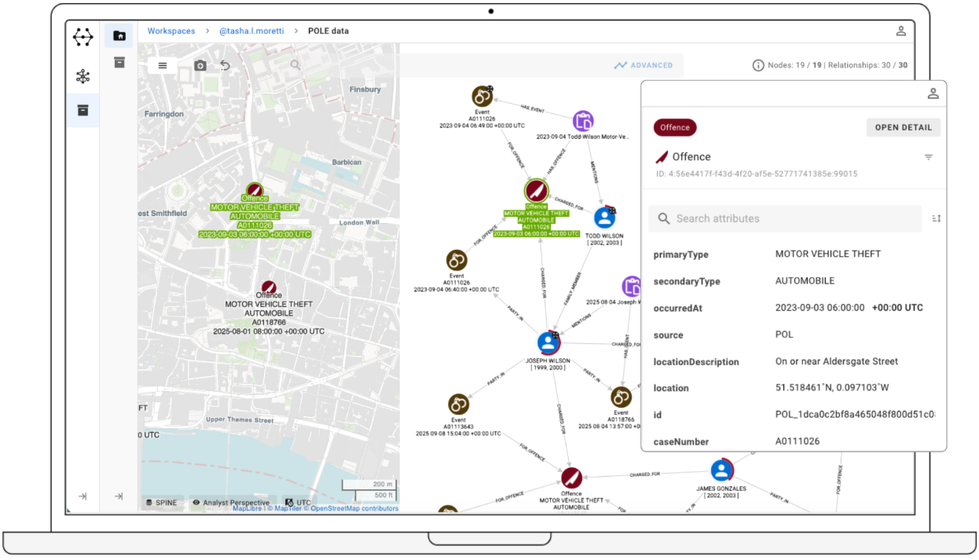Open the SPINE data source selector

(x=162, y=503)
